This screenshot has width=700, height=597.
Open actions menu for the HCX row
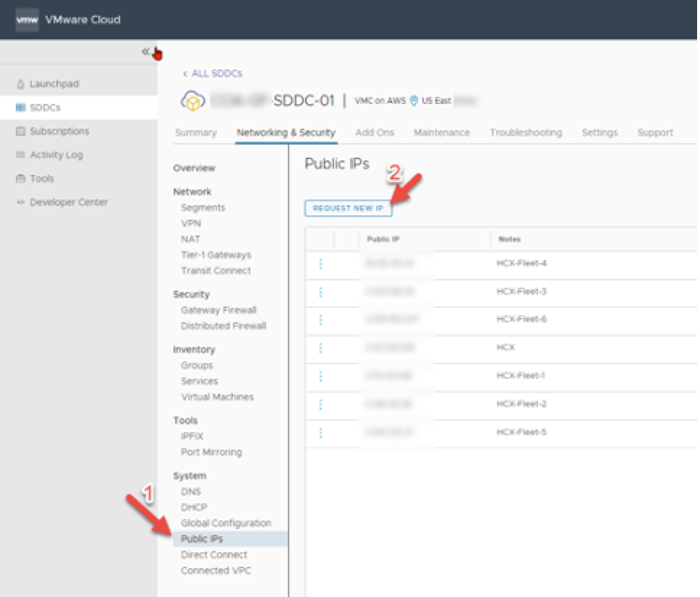(x=320, y=348)
